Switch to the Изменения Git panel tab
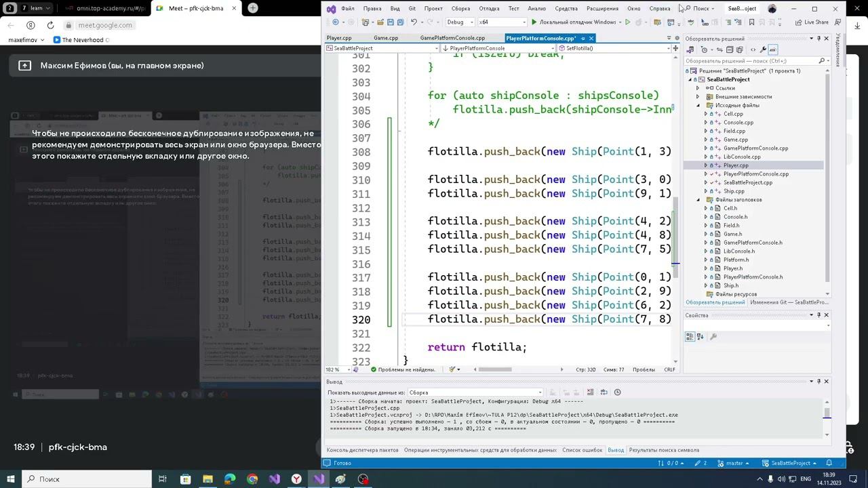 [x=789, y=302]
